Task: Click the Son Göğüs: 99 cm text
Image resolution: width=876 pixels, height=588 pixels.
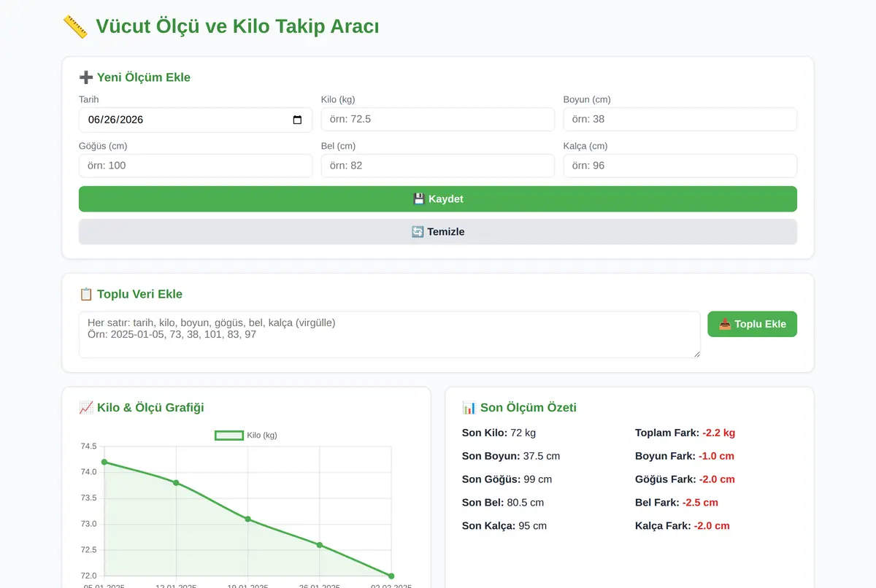Action: 507,479
